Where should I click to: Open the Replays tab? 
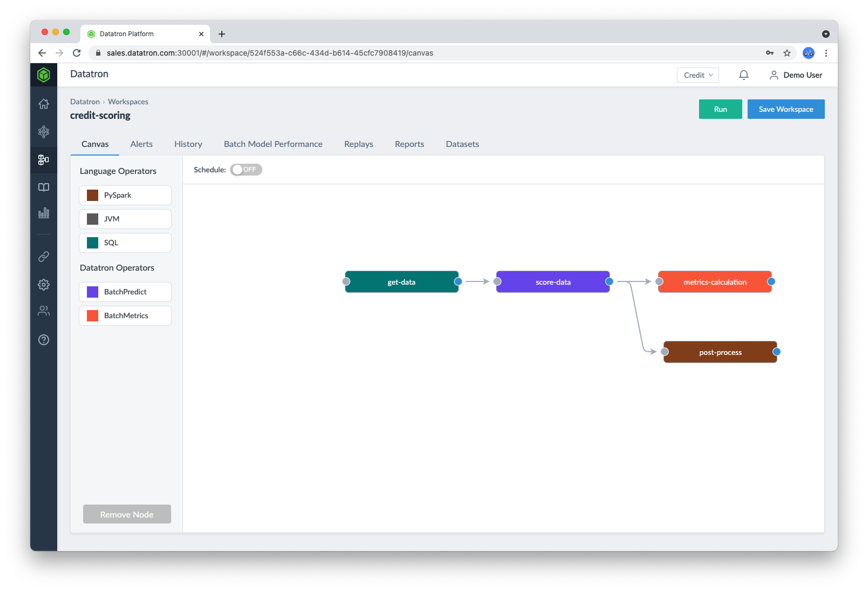pos(359,144)
